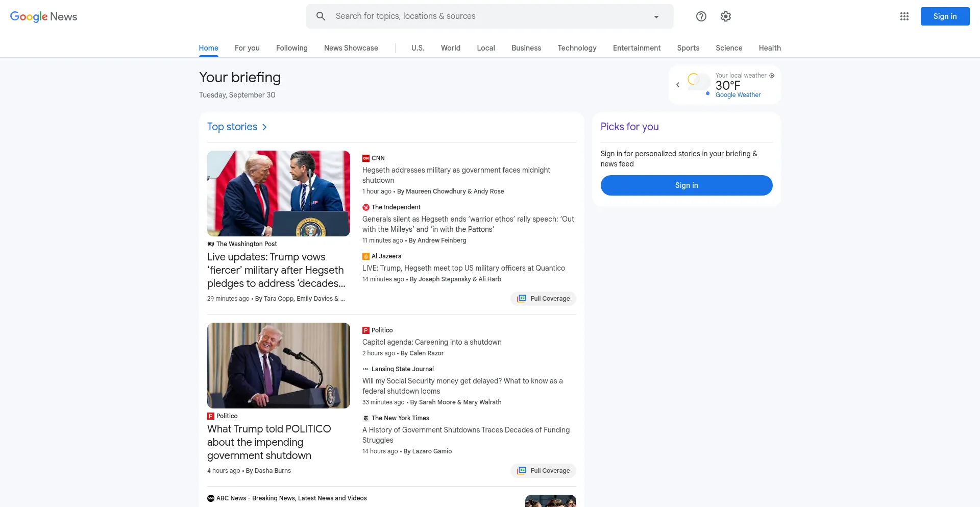Click the Politico logo above Capitol agenda

click(366, 330)
